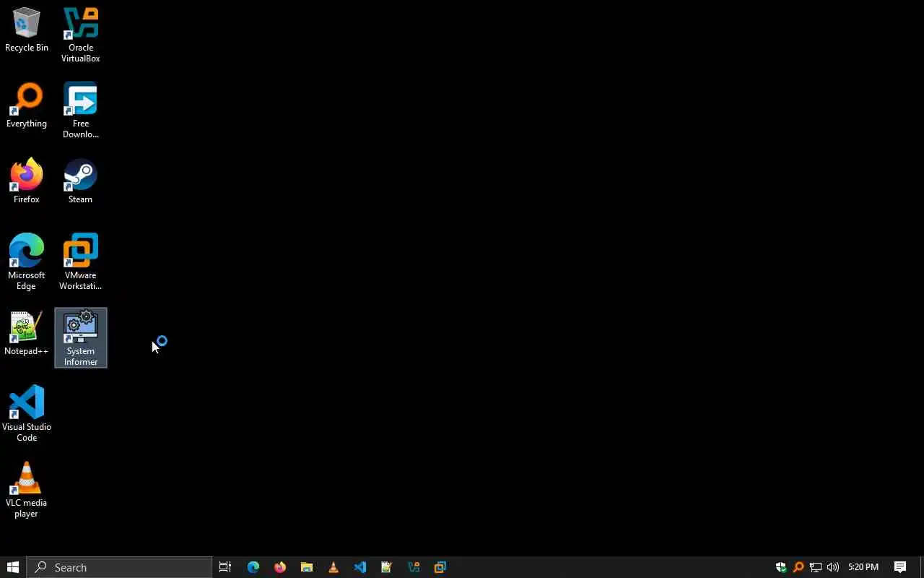Open the volume control tray icon
The image size is (924, 578).
(833, 567)
